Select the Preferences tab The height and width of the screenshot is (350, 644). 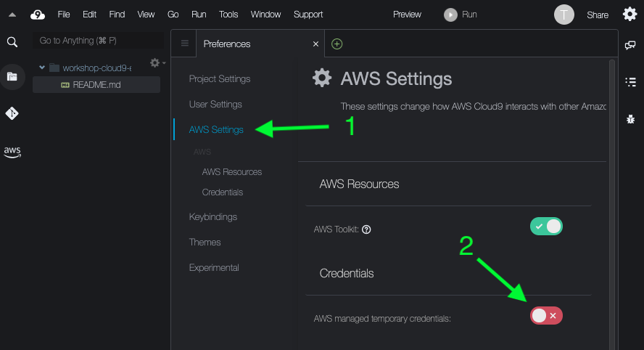[x=260, y=44]
